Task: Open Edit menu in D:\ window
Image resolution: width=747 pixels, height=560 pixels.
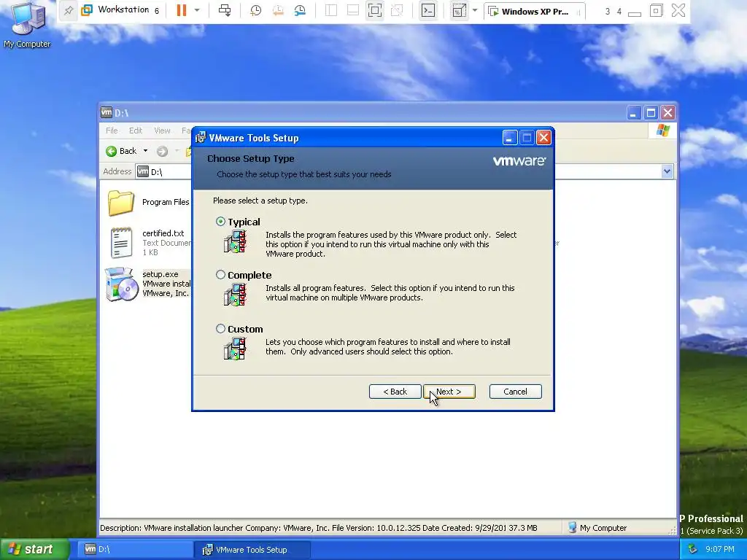Action: (135, 131)
